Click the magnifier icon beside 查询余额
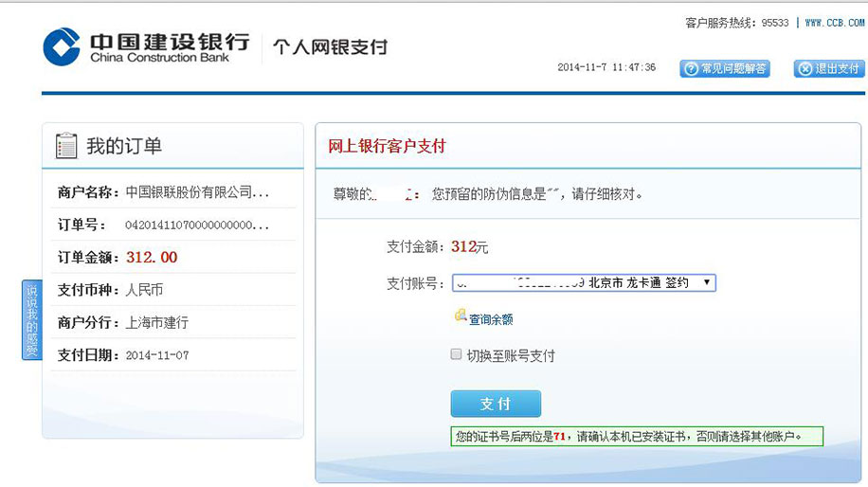868x487 pixels. [461, 316]
